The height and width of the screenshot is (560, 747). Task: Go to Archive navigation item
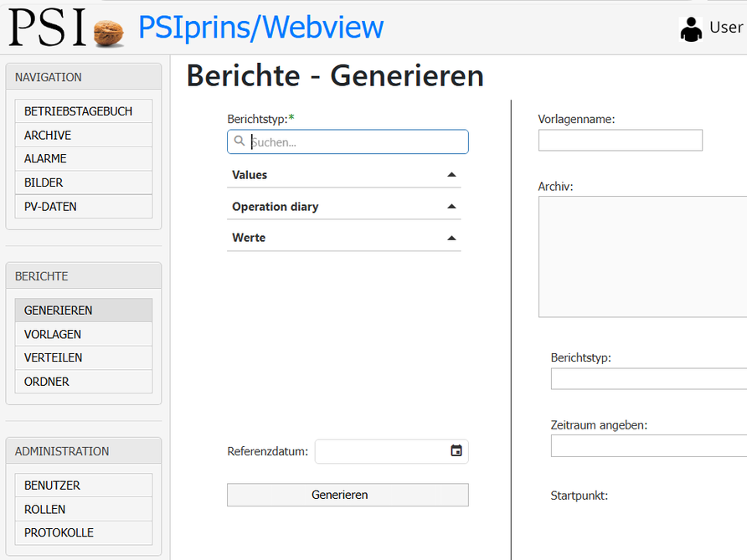[x=83, y=135]
